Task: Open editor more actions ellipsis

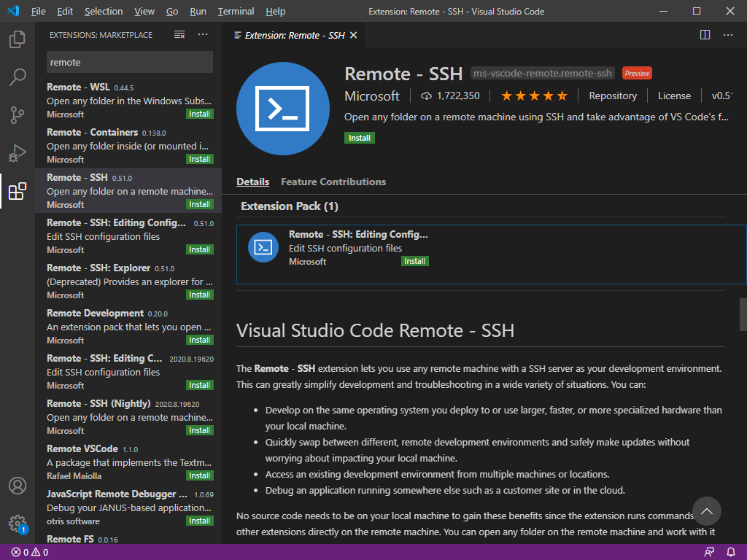Action: pos(728,35)
